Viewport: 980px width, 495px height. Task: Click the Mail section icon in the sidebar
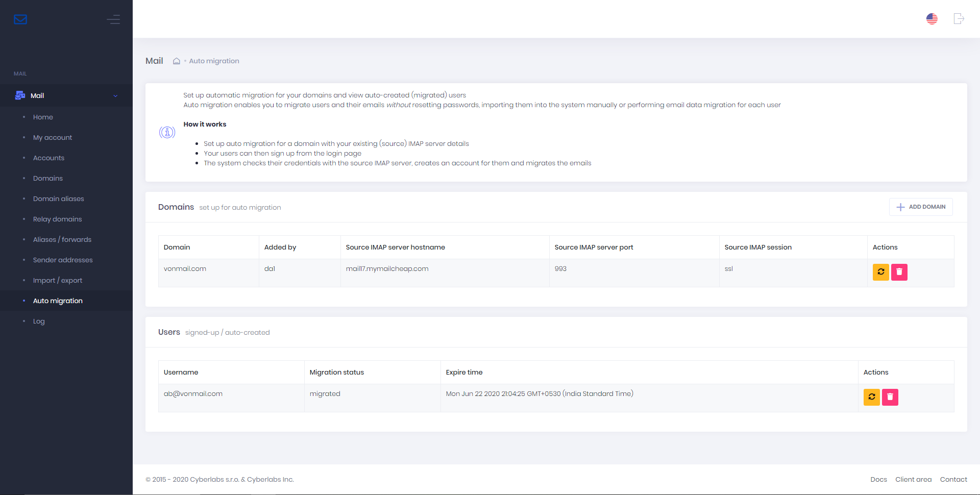click(x=20, y=95)
